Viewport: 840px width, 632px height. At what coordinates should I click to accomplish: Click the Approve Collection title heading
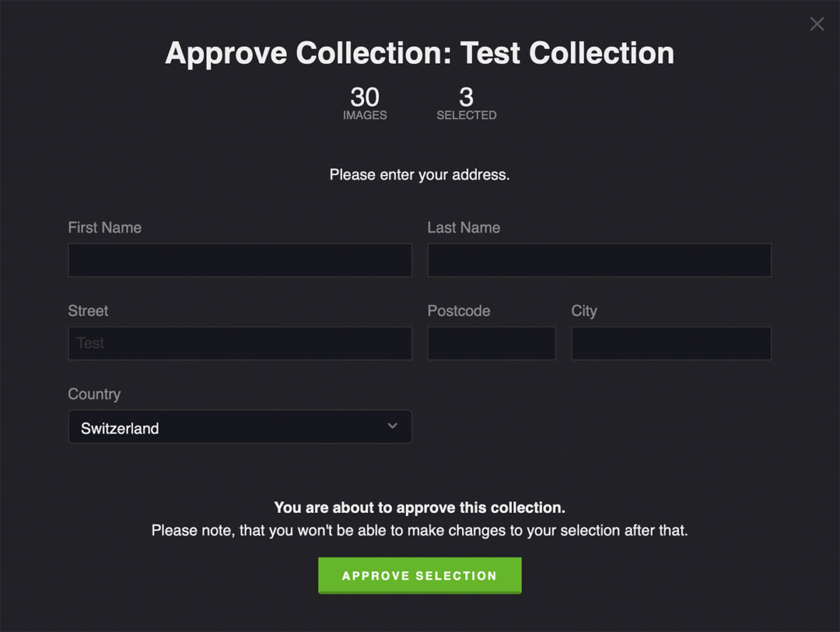coord(420,53)
